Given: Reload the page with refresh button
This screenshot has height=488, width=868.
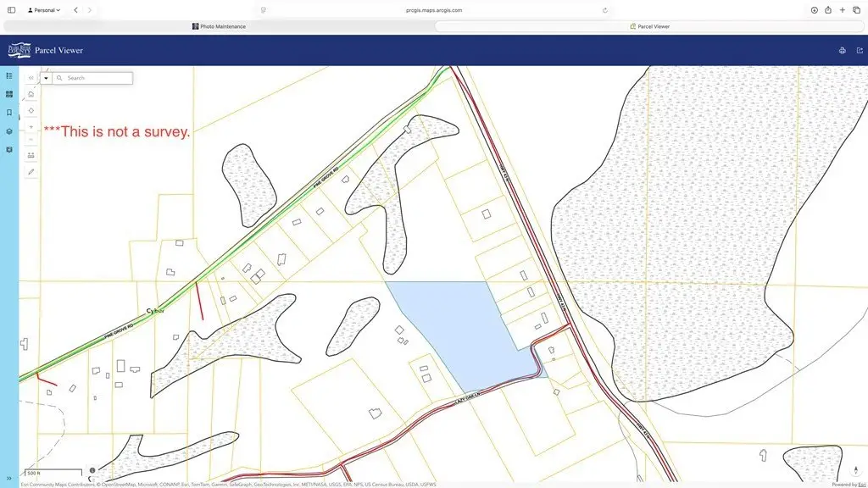Looking at the screenshot, I should tap(605, 10).
